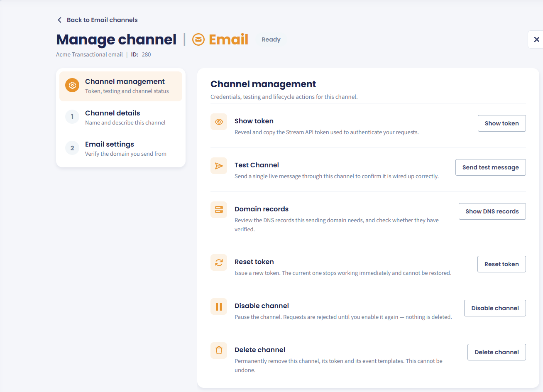This screenshot has height=392, width=543.
Task: Click the channel ID value 280
Action: [x=146, y=54]
